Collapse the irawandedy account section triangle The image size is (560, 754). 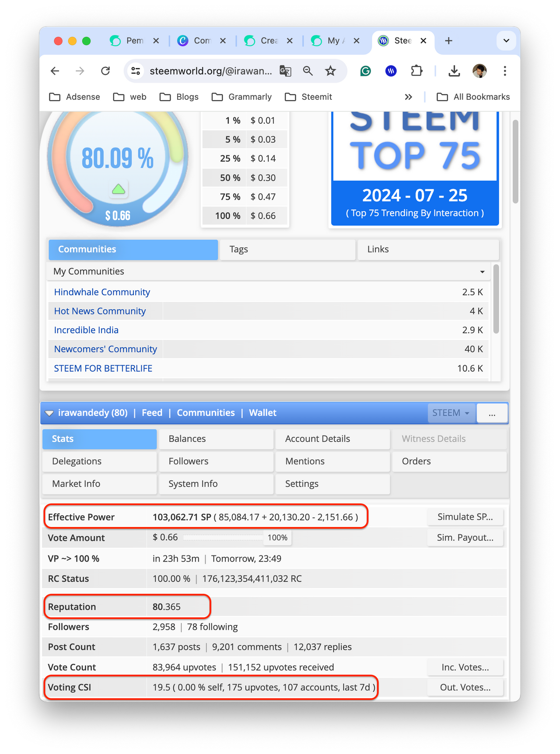(x=49, y=413)
